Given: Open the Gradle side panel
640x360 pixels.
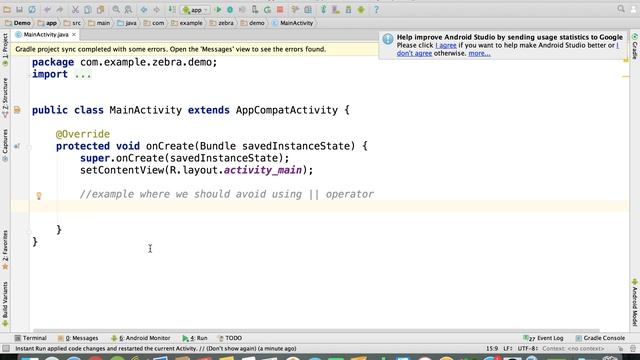Looking at the screenshot, I should 635,46.
